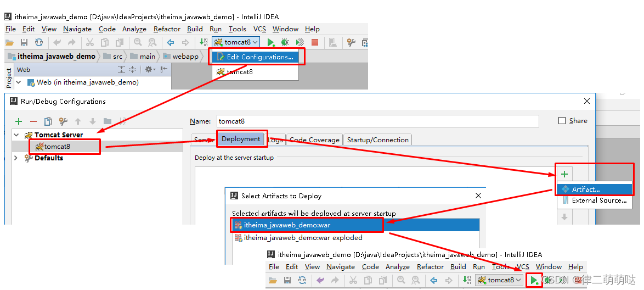Viewport: 644px width, 290px height.
Task: Click Debug bug icon in upper IDEA toolbar
Action: [x=285, y=42]
